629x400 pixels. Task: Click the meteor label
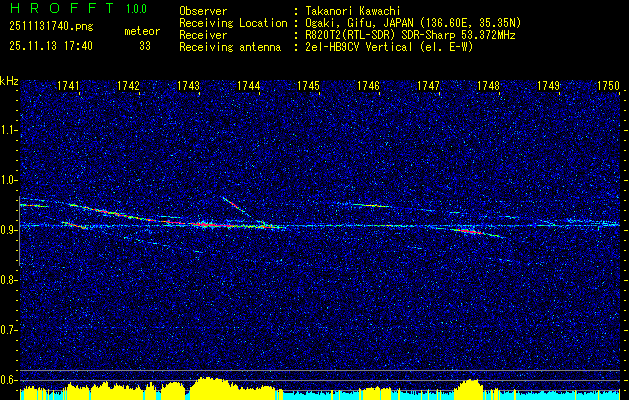click(x=142, y=31)
